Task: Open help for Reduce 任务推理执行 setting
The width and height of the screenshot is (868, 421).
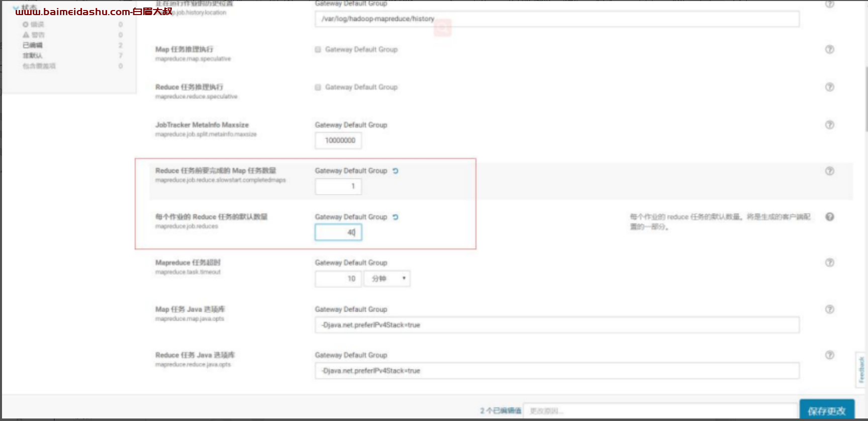Action: [x=829, y=87]
